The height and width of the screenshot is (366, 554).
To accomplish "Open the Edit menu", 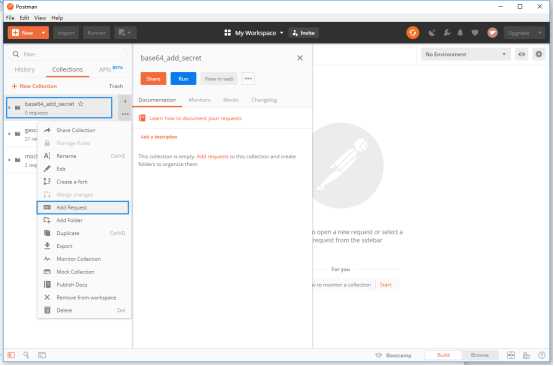I will coord(24,18).
